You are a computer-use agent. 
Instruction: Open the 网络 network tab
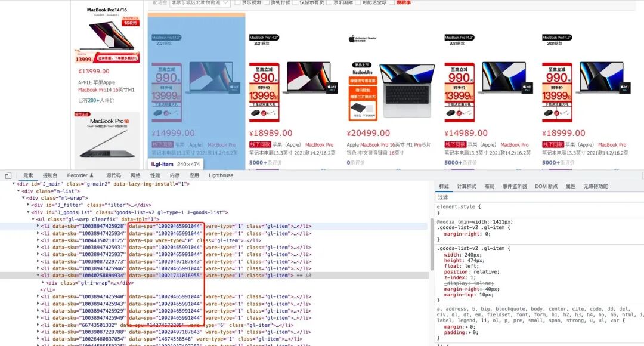[135, 175]
